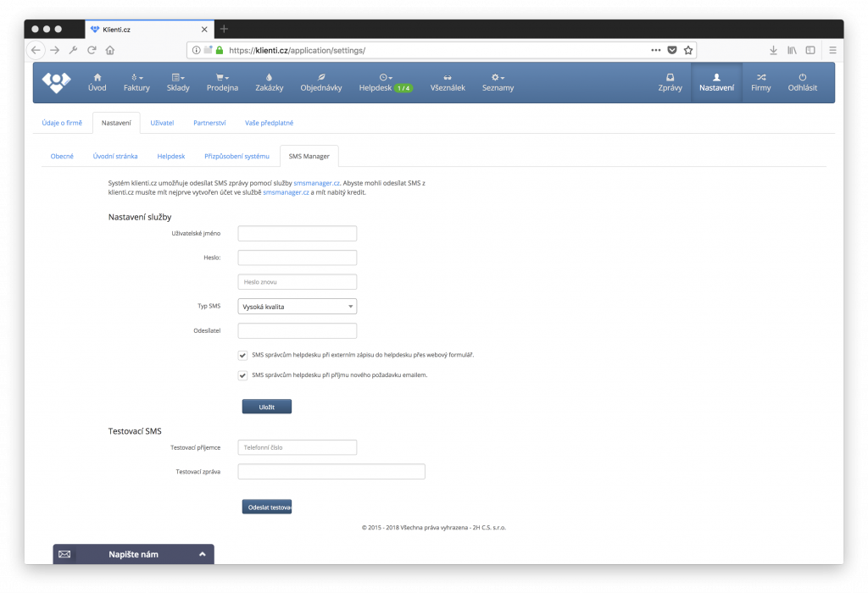This screenshot has width=868, height=593.
Task: Click the Uložit button
Action: click(x=266, y=407)
